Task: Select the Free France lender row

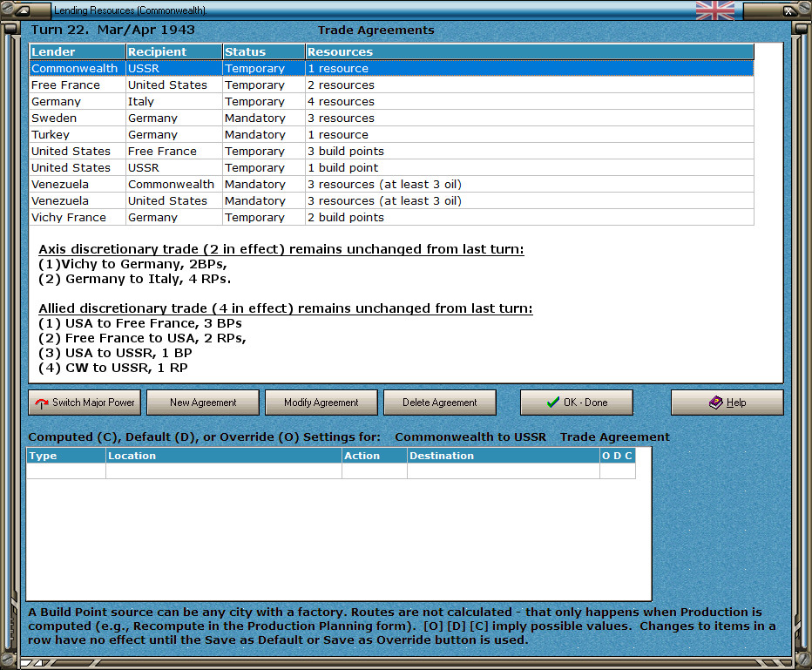Action: (x=391, y=85)
